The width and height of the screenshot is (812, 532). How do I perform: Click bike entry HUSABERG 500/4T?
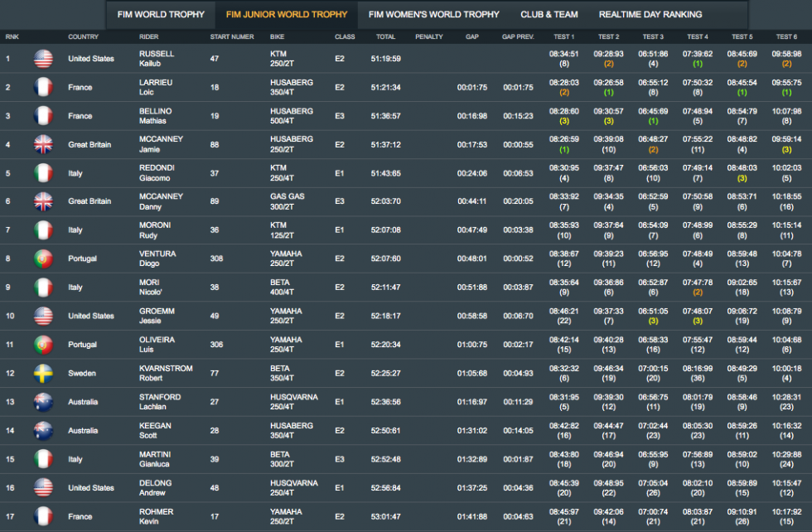(292, 116)
